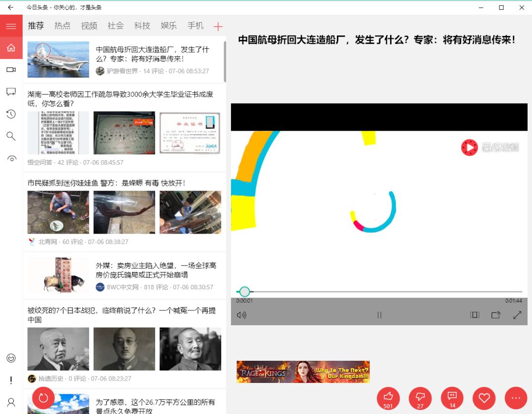
Task: Switch to the 视频 tab
Action: coord(89,26)
